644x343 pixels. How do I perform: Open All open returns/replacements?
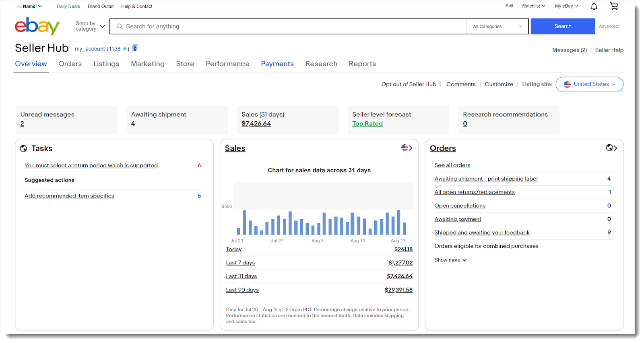coord(475,192)
